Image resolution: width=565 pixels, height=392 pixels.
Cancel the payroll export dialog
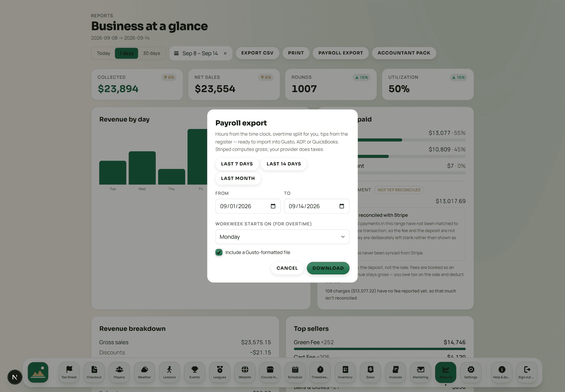(x=287, y=268)
